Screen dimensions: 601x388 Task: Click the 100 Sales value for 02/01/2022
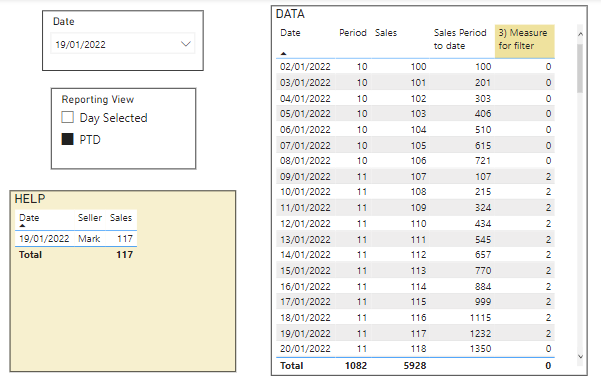pos(419,67)
